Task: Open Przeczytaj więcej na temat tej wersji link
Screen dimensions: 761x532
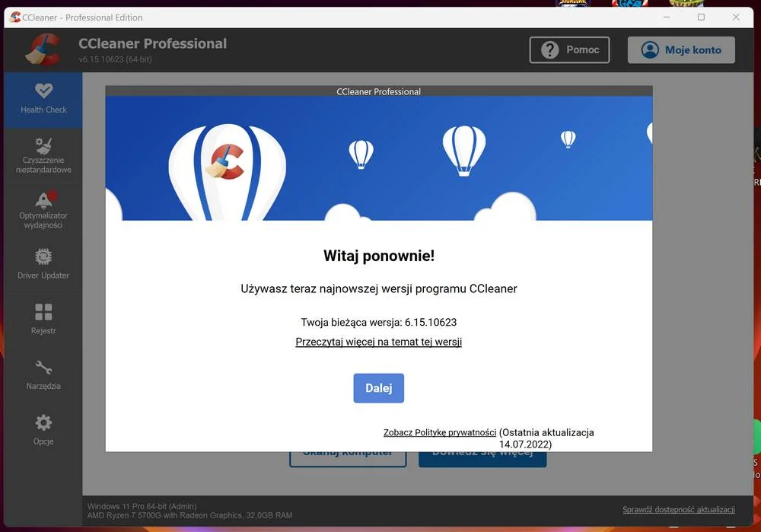Action: [378, 342]
